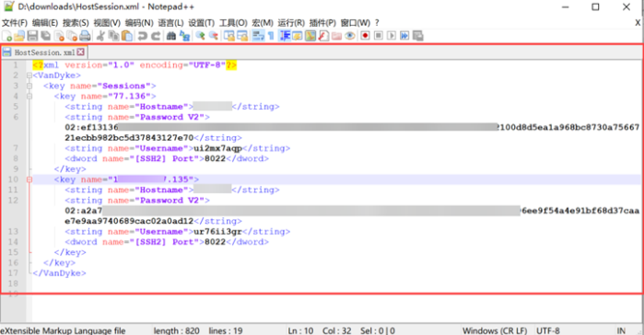Start macro recording with the red dot

coord(365,36)
